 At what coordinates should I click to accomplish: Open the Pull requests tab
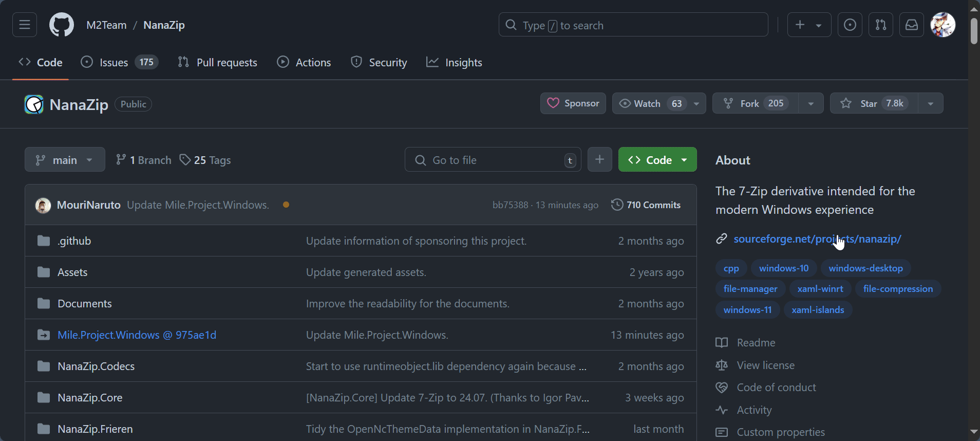pos(217,62)
